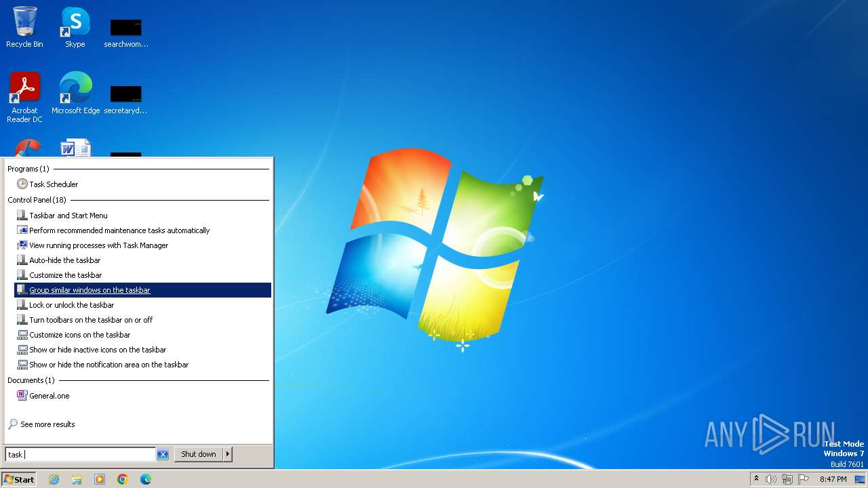The image size is (868, 488).
Task: Click the See more results link
Action: click(x=47, y=424)
